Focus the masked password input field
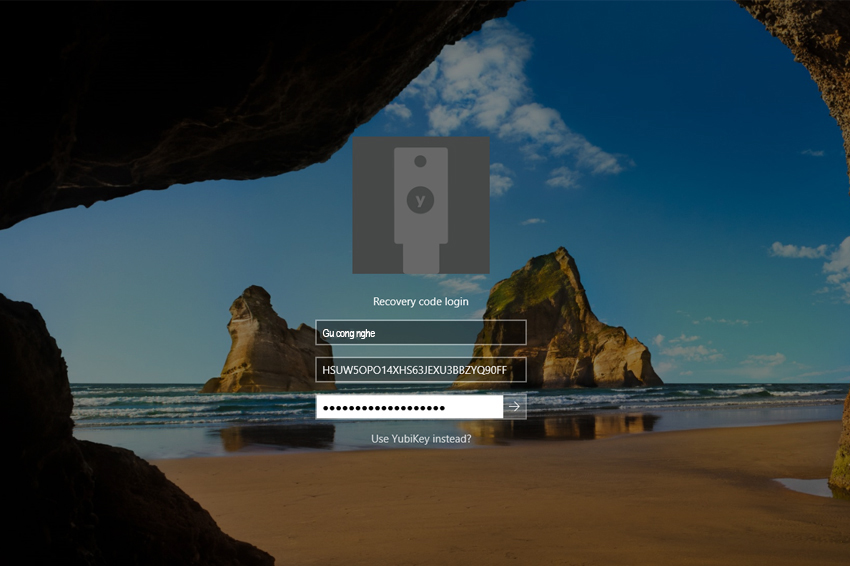Screen dimensions: 850x566 [x=409, y=407]
